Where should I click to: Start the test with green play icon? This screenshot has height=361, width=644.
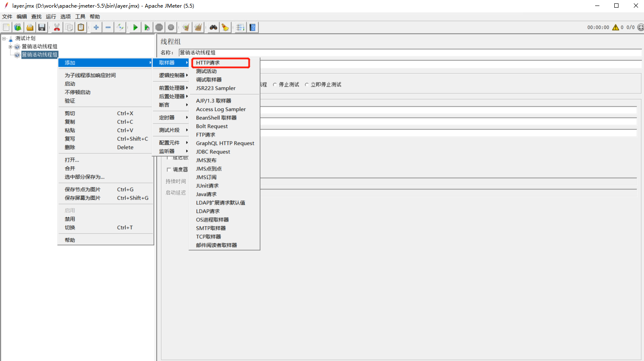pos(136,27)
